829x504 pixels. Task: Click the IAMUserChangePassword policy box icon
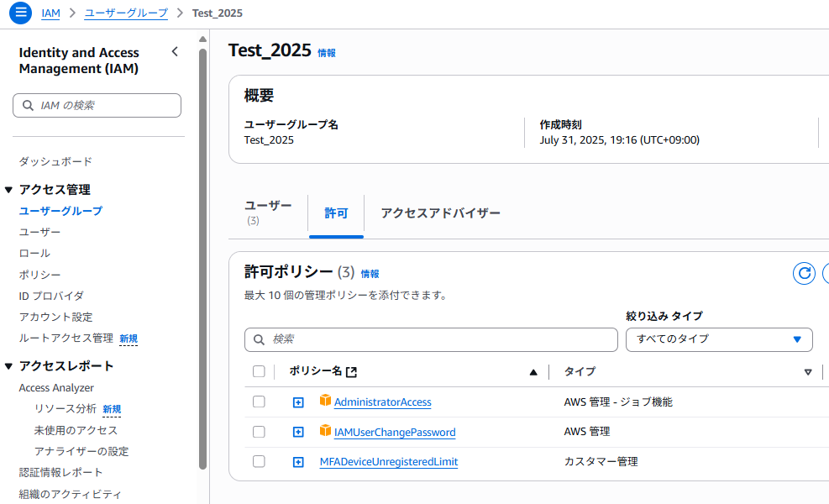tap(325, 430)
